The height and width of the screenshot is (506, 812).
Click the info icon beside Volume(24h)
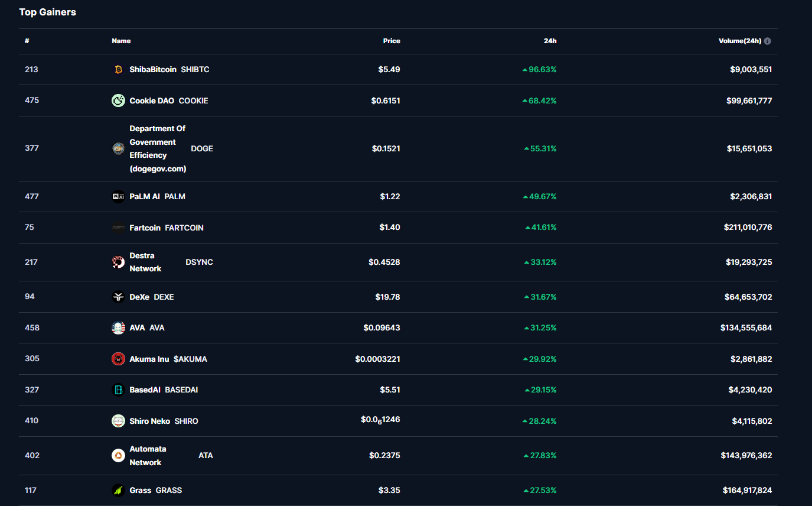(767, 41)
